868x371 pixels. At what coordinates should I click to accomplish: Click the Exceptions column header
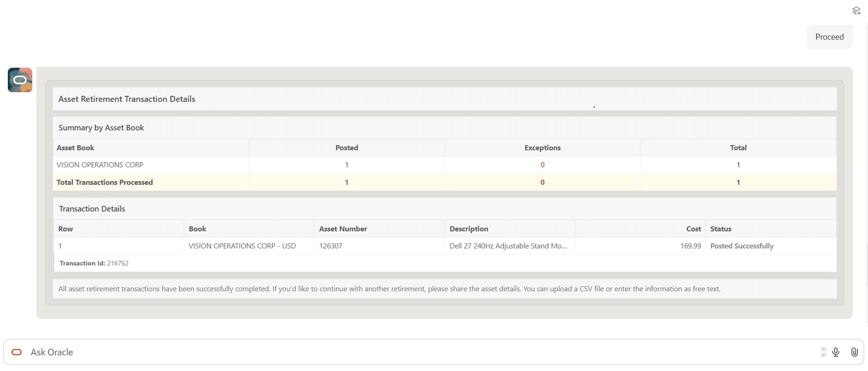(542, 147)
